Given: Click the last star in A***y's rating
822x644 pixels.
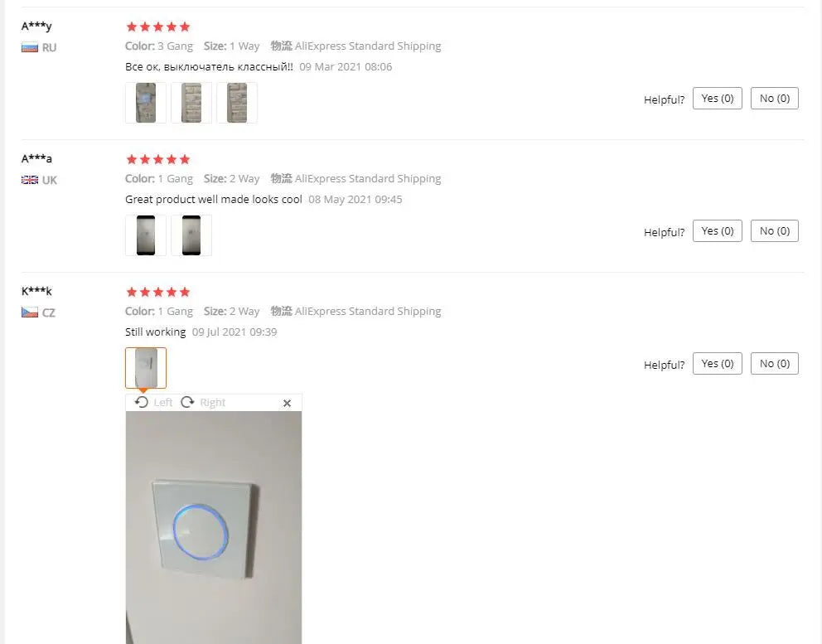Looking at the screenshot, I should tap(184, 27).
